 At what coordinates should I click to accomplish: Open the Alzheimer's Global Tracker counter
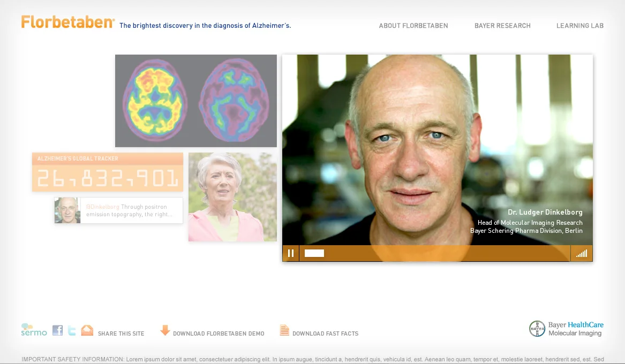pyautogui.click(x=108, y=172)
